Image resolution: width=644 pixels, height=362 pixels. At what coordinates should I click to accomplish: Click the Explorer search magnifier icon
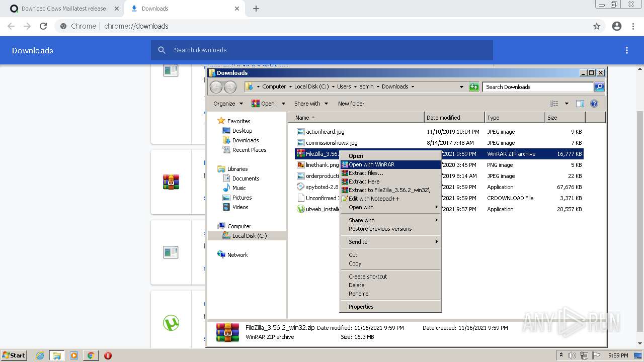599,87
